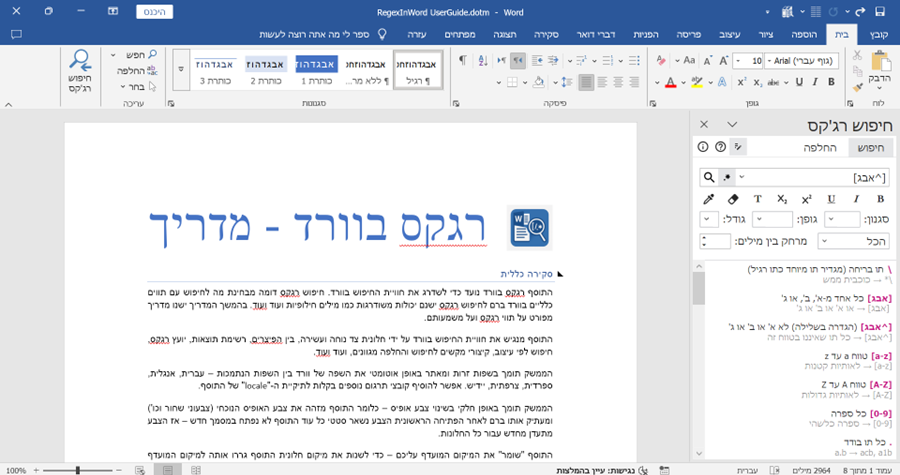Click the Replace (החלפה) icon in Editing group
900x475 pixels.
(152, 71)
